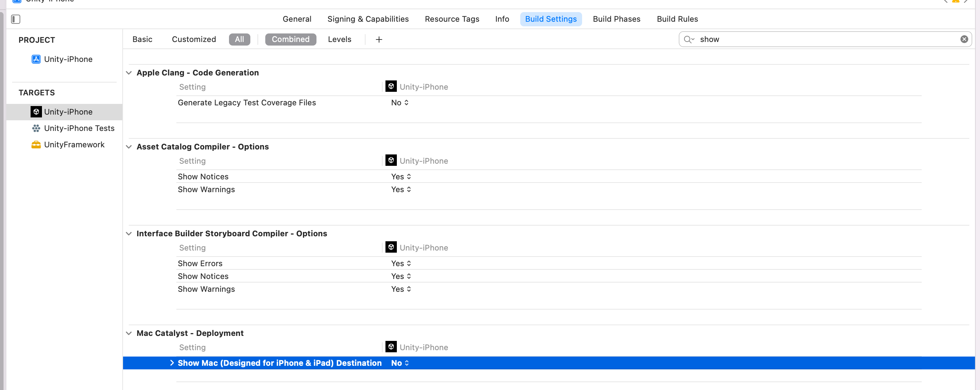Image resolution: width=980 pixels, height=390 pixels.
Task: Switch to the Combined view
Action: [x=290, y=39]
